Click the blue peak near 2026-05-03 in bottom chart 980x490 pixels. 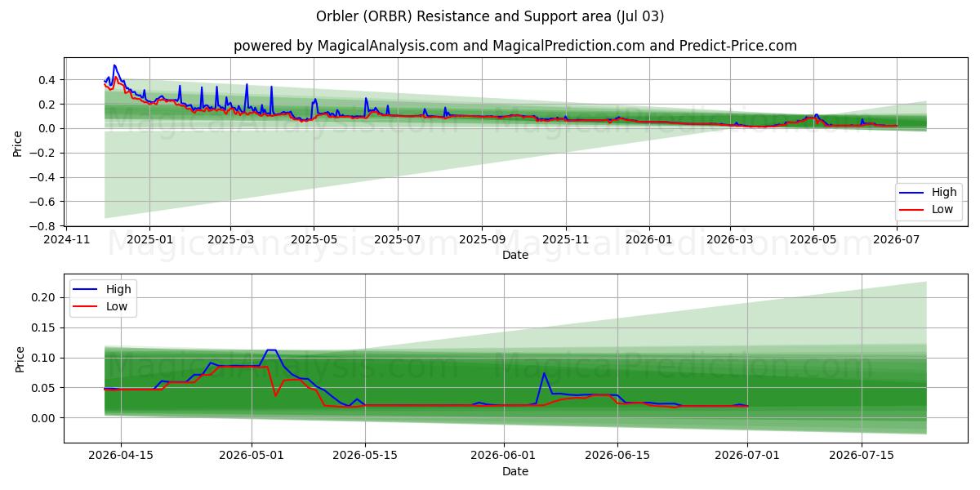[x=271, y=350]
